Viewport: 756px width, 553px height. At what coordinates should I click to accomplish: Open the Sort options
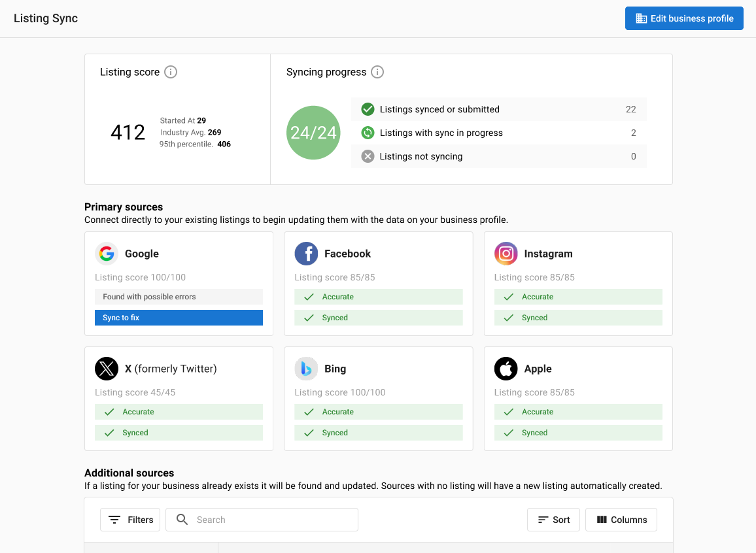tap(553, 520)
